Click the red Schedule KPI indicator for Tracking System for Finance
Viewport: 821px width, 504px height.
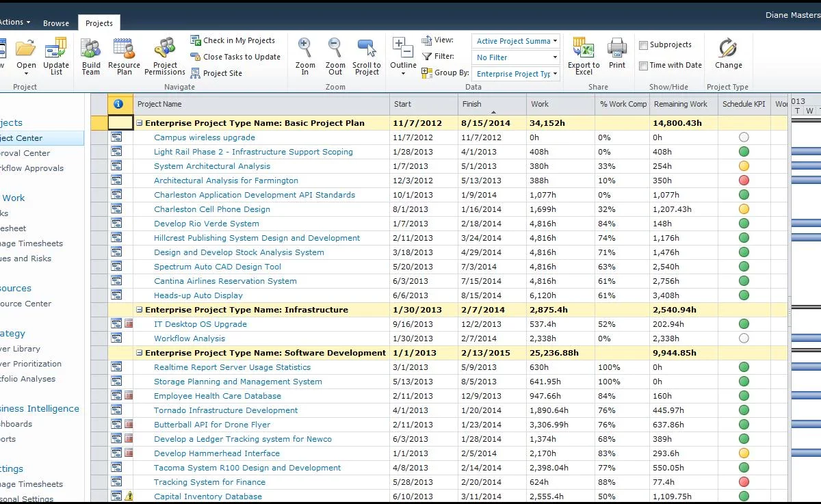(x=744, y=482)
